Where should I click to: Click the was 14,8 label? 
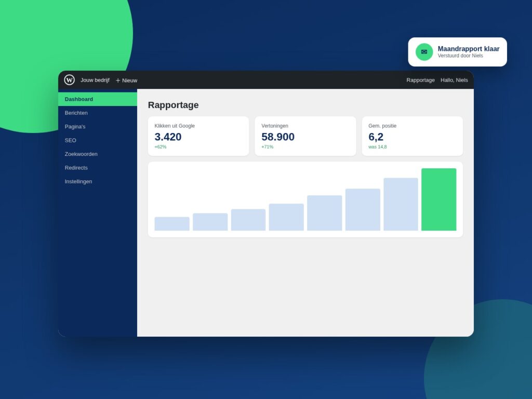pyautogui.click(x=378, y=147)
